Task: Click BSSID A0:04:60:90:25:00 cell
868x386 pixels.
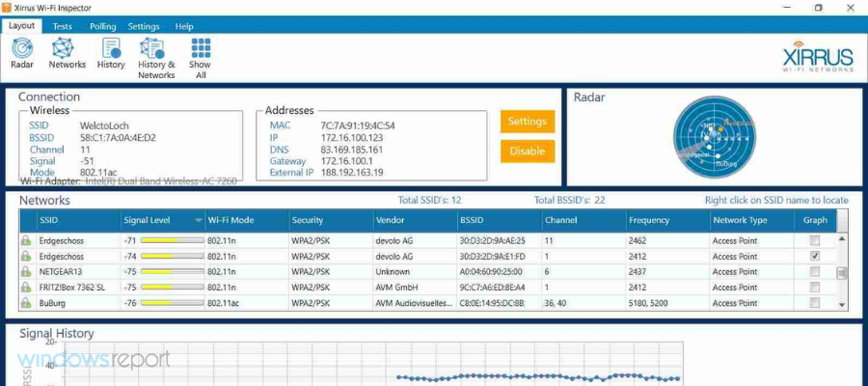Action: coord(491,272)
